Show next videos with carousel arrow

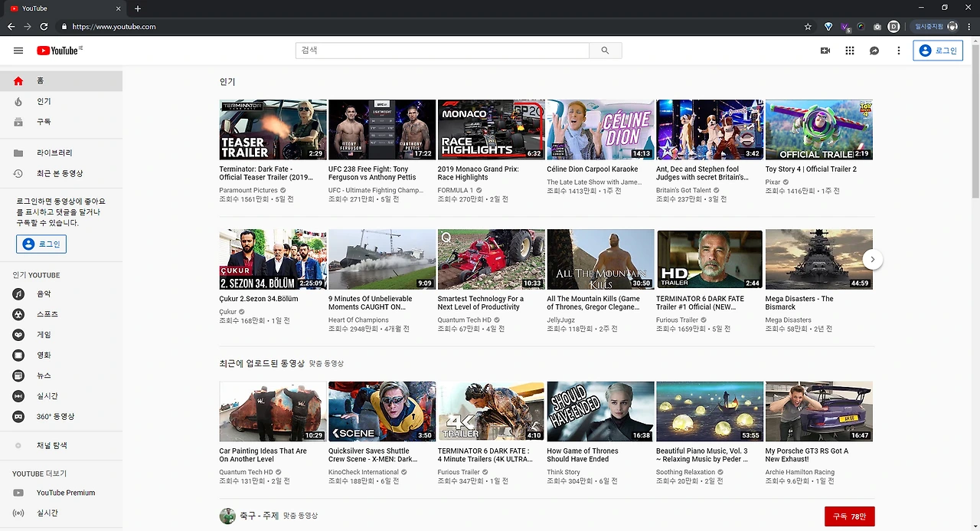[x=873, y=260]
